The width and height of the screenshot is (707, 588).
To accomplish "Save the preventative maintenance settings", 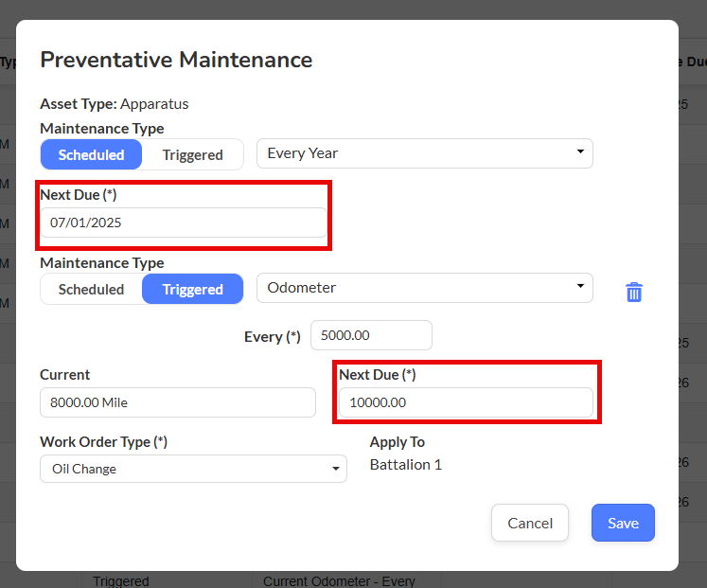I will [623, 523].
